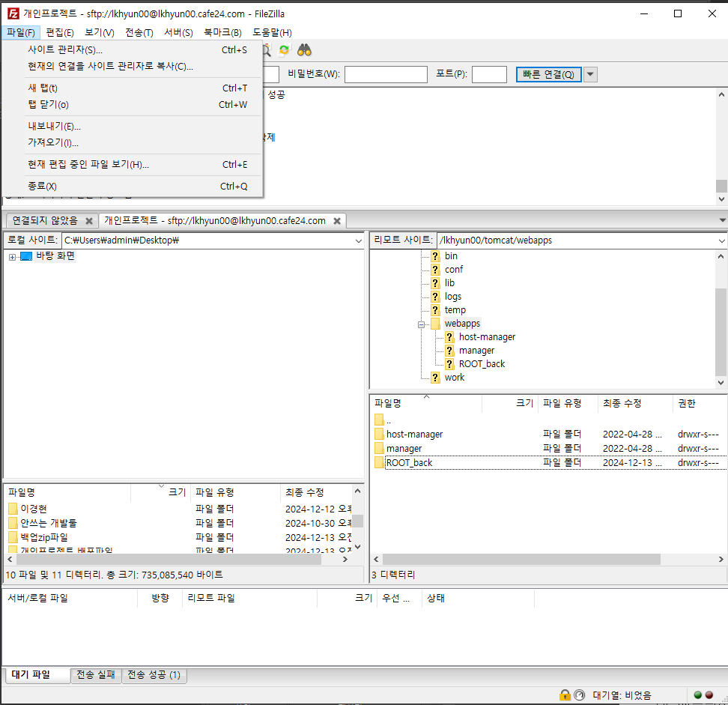Click the 백업zip파일 folder icon

click(13, 537)
